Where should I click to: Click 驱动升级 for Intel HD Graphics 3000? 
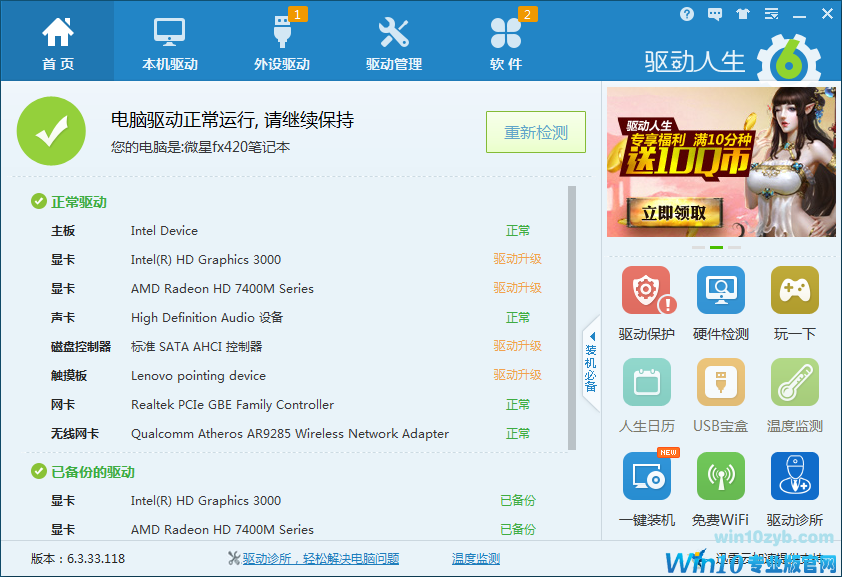(518, 259)
